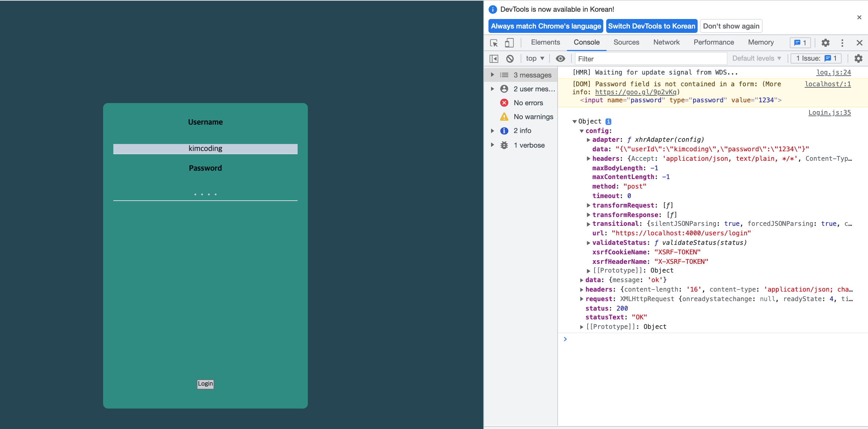Open the top context dropdown
The image size is (868, 429).
tap(535, 58)
